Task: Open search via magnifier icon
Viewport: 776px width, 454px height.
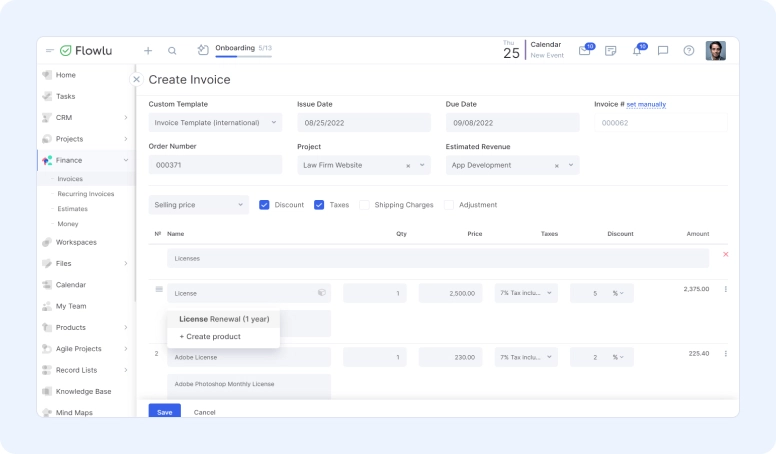Action: [x=172, y=50]
